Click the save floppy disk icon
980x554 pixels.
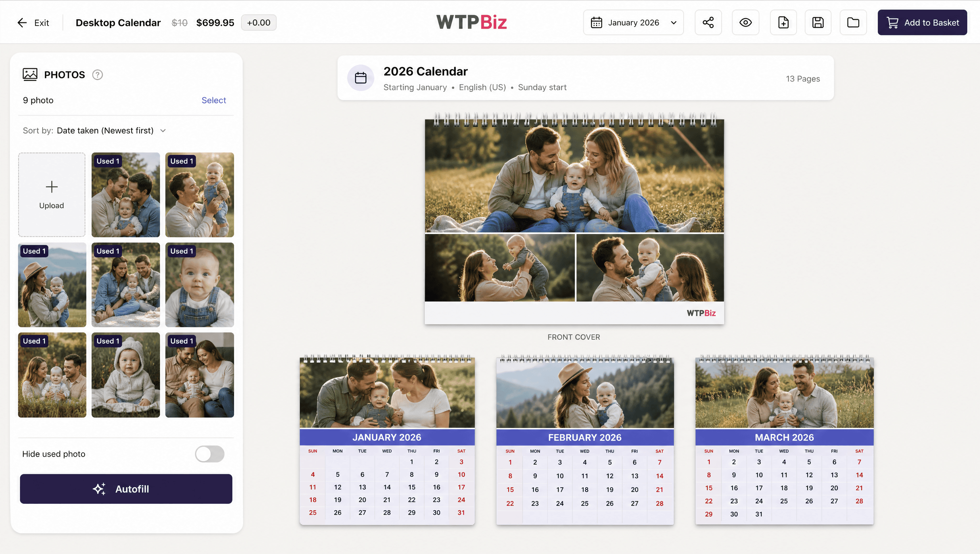[x=818, y=23]
